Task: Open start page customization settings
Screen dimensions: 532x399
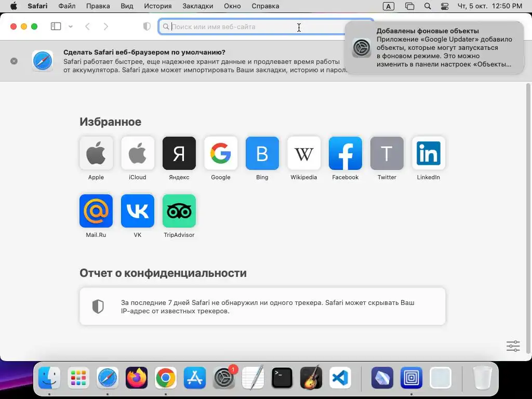Action: tap(513, 346)
